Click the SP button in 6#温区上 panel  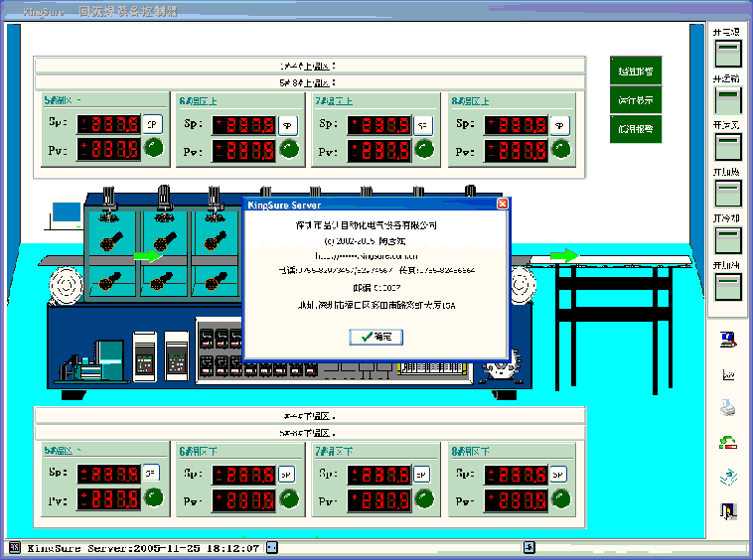coord(288,125)
